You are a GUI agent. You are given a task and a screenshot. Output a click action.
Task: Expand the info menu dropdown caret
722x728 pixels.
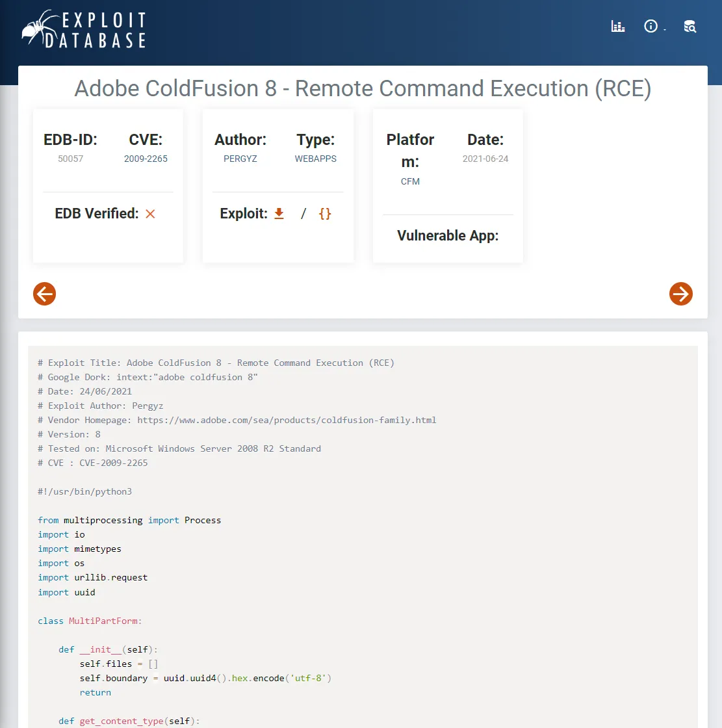point(665,29)
